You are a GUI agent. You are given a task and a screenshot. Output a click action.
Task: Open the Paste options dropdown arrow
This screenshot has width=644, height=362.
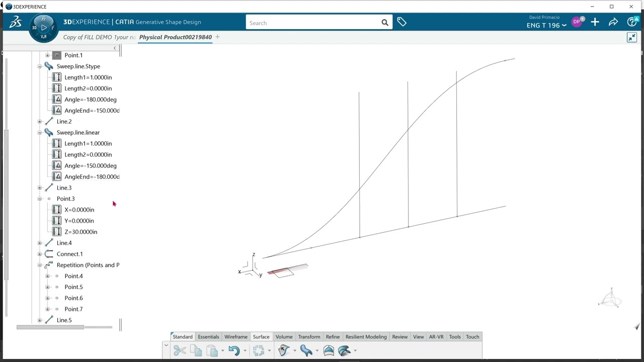222,351
